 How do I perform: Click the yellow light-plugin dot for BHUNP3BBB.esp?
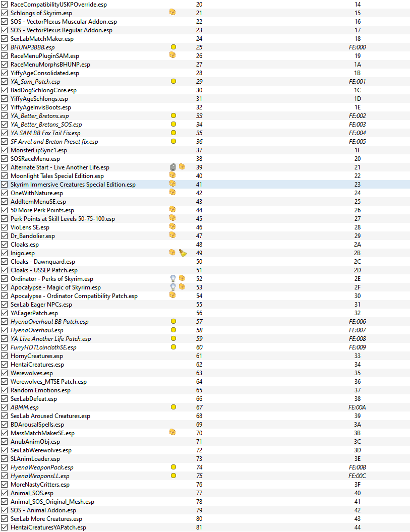click(173, 47)
